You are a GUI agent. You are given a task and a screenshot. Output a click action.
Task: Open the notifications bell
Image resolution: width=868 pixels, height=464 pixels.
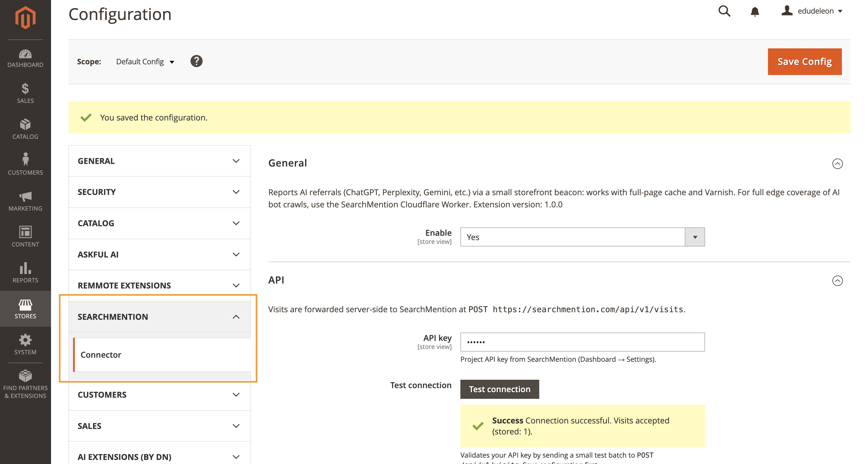pos(755,12)
